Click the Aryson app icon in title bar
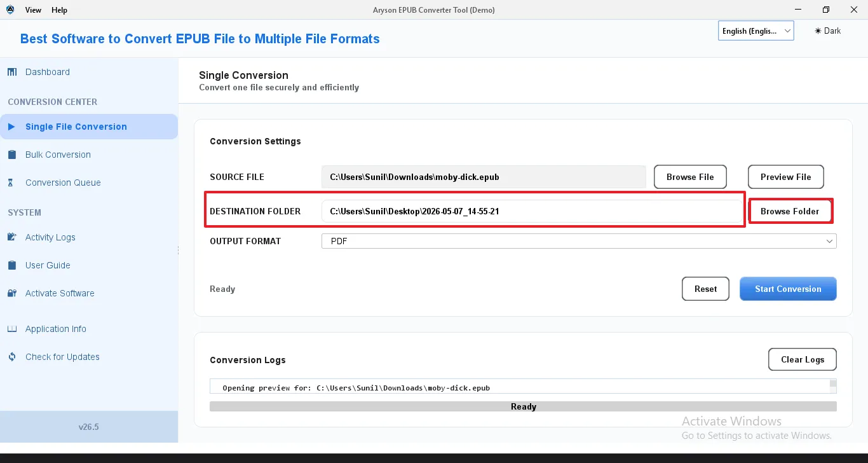 [x=10, y=10]
